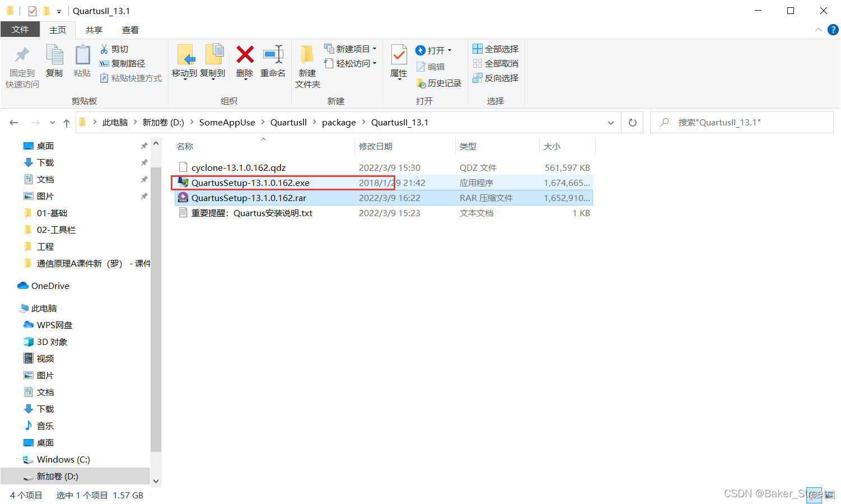
Task: Refresh the current folder
Action: pos(633,123)
